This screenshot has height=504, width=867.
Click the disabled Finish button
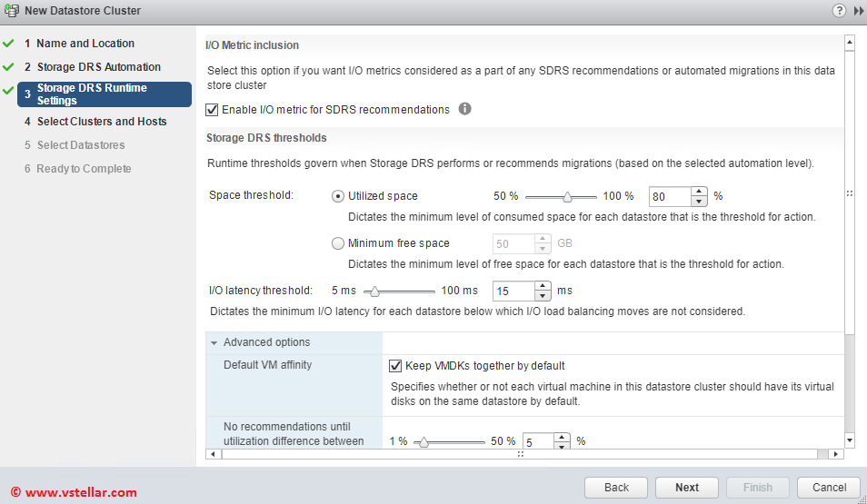pos(758,488)
